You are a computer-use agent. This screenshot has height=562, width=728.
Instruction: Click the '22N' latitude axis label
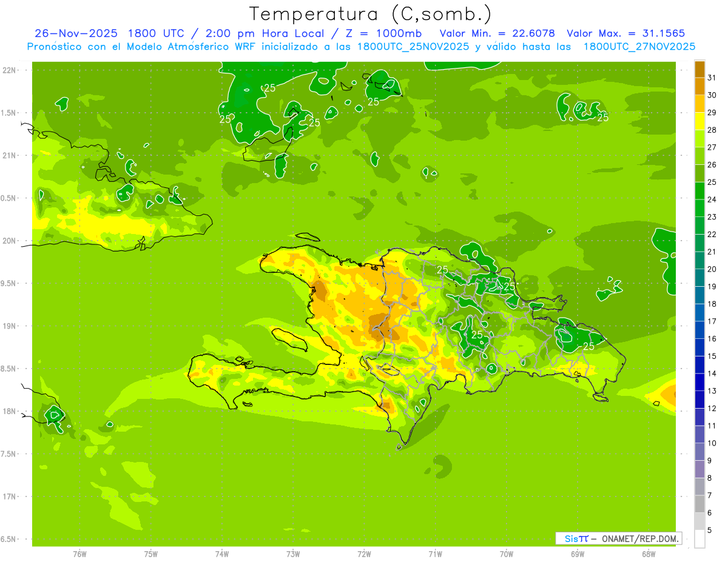[8, 70]
